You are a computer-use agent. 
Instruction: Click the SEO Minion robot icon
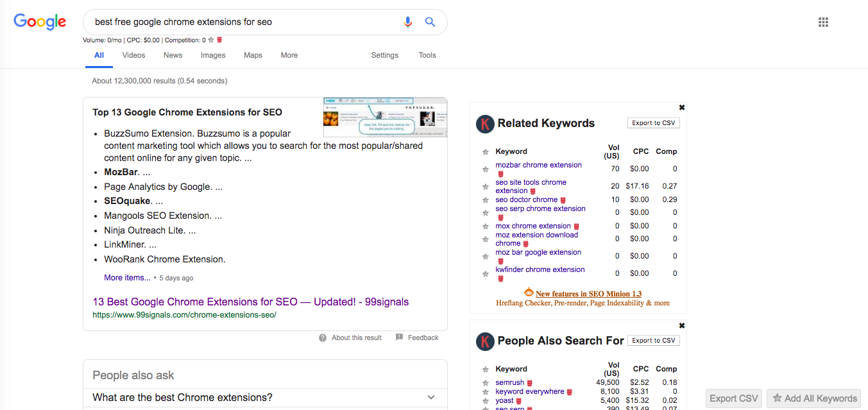[x=529, y=293]
